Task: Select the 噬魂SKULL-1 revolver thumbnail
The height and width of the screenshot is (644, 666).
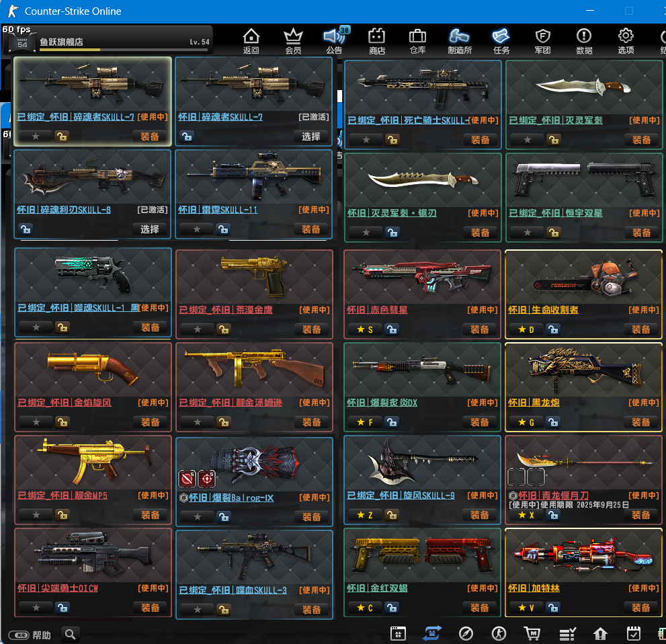Action: [93, 275]
